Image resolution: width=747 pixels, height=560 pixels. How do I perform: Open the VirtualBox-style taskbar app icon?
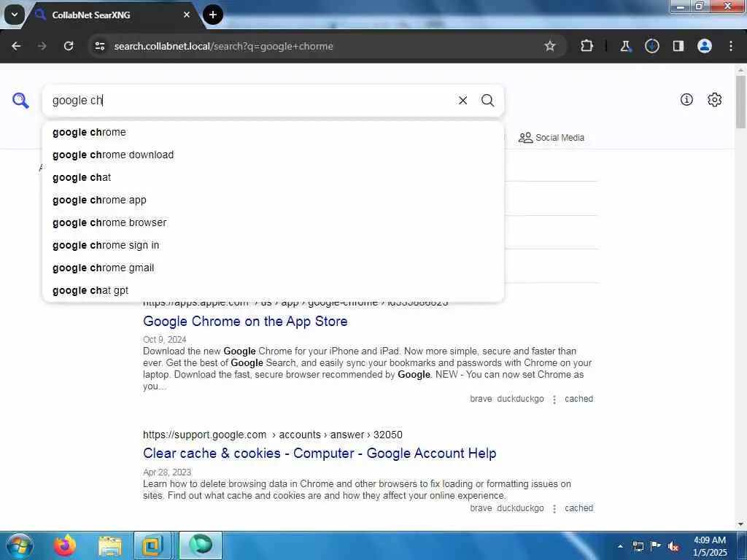point(152,545)
